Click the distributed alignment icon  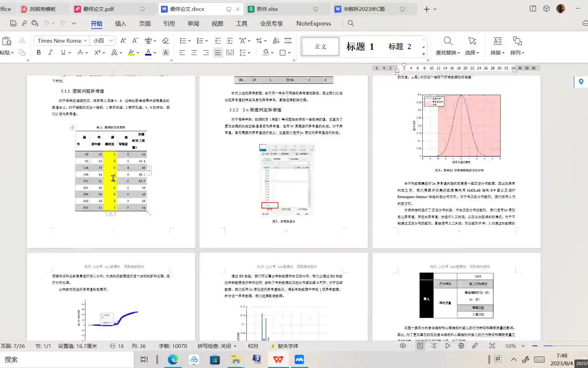230,52
